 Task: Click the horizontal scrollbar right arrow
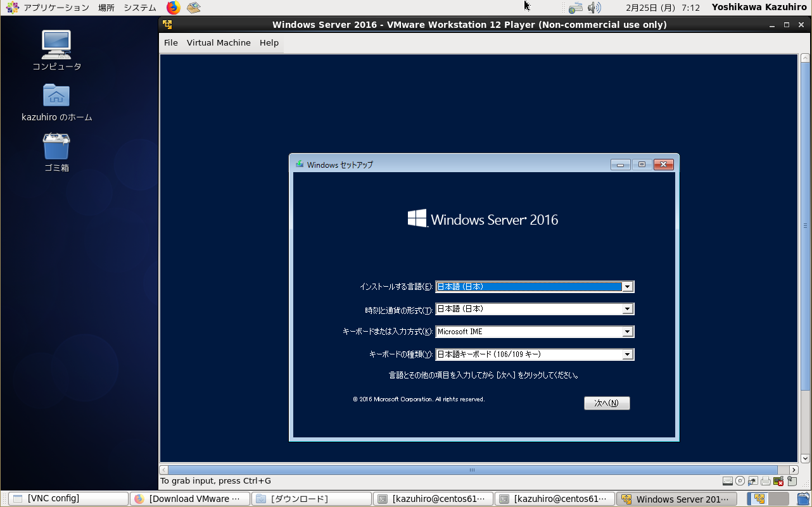point(794,470)
